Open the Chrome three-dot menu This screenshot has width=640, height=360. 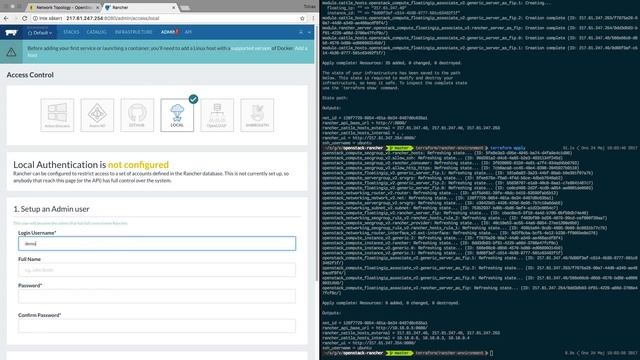click(x=313, y=18)
